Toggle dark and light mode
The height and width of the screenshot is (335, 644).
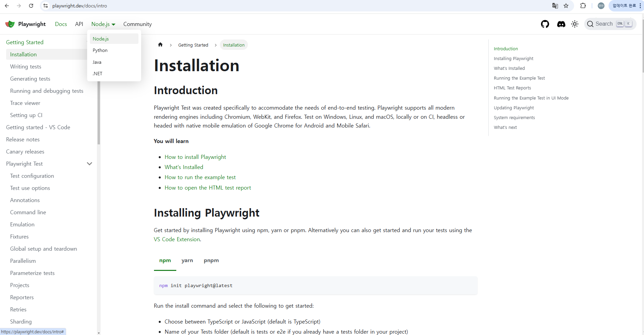click(x=575, y=24)
